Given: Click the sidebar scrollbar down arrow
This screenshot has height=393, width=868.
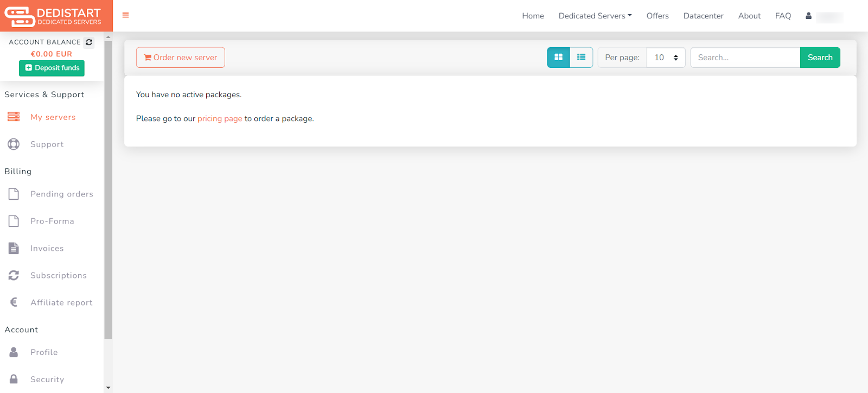Looking at the screenshot, I should [108, 388].
